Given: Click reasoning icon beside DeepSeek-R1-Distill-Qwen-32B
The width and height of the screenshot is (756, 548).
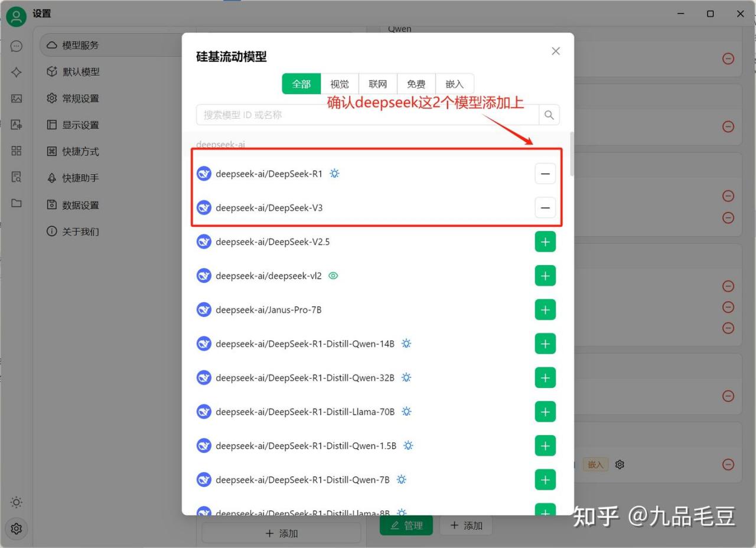Looking at the screenshot, I should 406,378.
